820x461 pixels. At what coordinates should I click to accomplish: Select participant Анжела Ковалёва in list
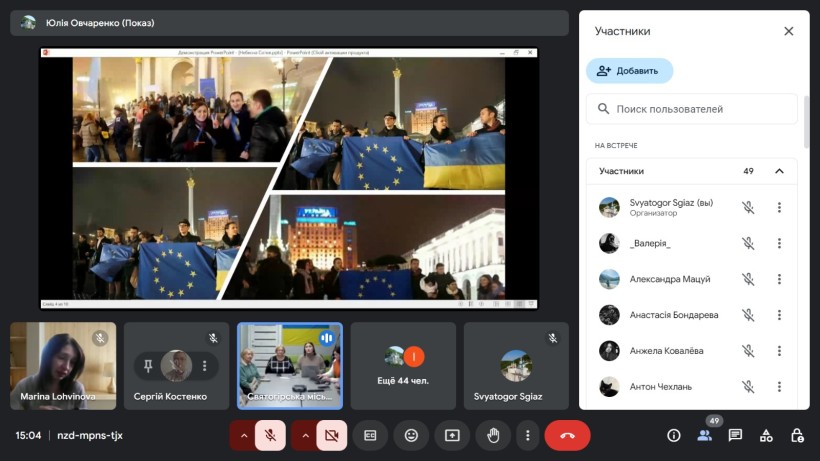(691, 351)
